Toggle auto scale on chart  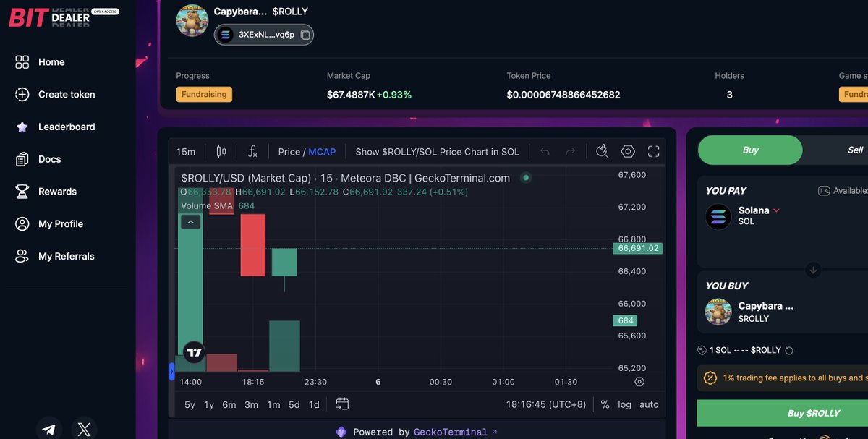tap(649, 404)
